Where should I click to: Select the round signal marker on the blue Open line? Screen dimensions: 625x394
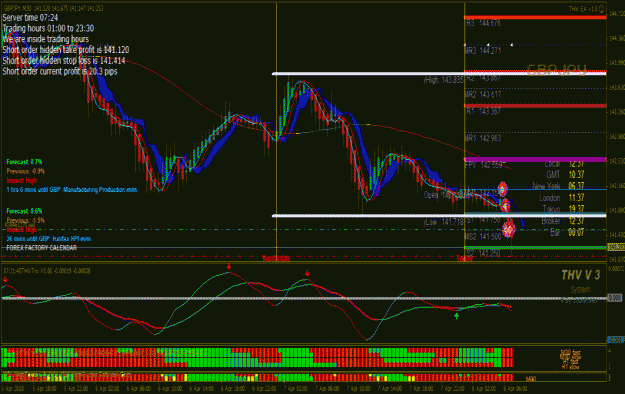(502, 189)
